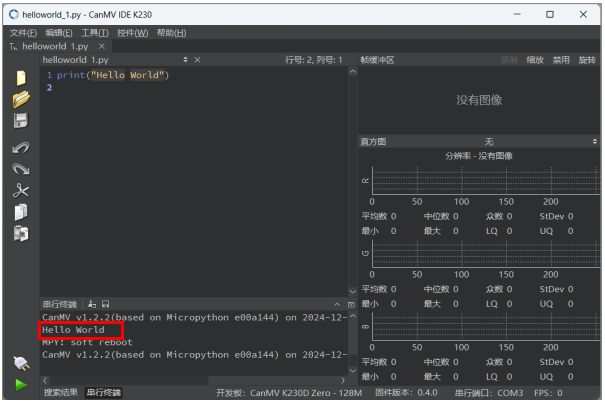The width and height of the screenshot is (605, 401).
Task: Close the helloworld_1.py tab
Action: click(x=101, y=46)
